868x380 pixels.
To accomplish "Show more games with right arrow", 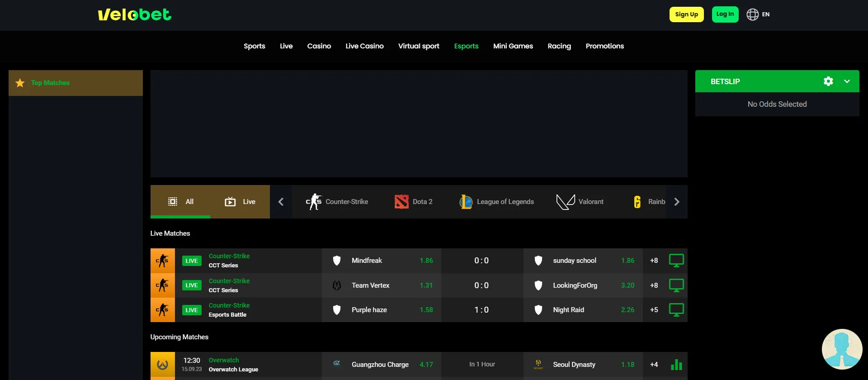I will click(x=677, y=202).
